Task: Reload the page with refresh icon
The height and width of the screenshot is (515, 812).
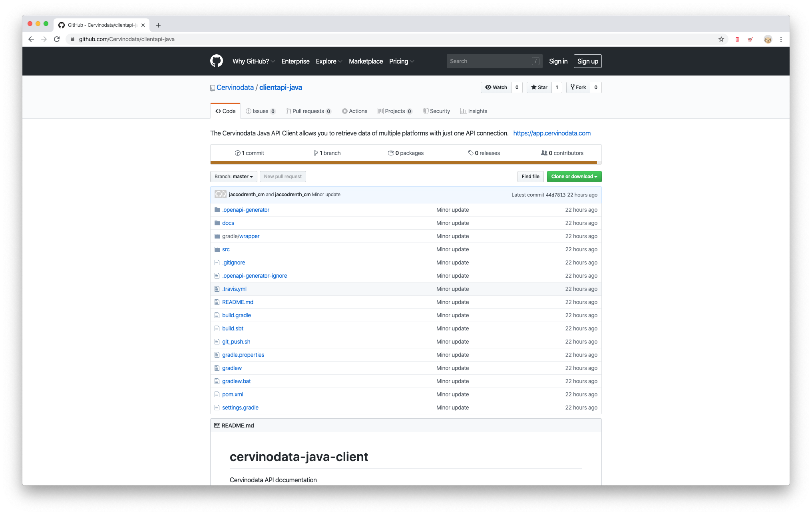Action: pyautogui.click(x=57, y=39)
